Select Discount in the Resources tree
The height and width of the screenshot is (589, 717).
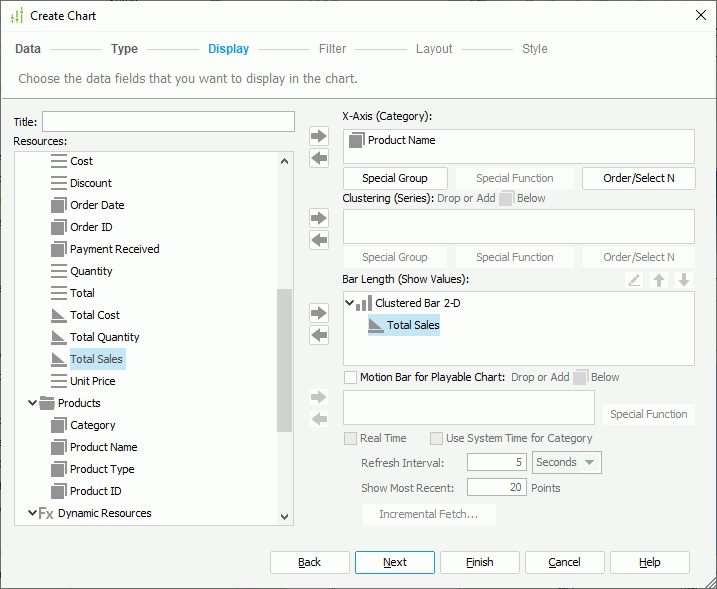coord(91,183)
